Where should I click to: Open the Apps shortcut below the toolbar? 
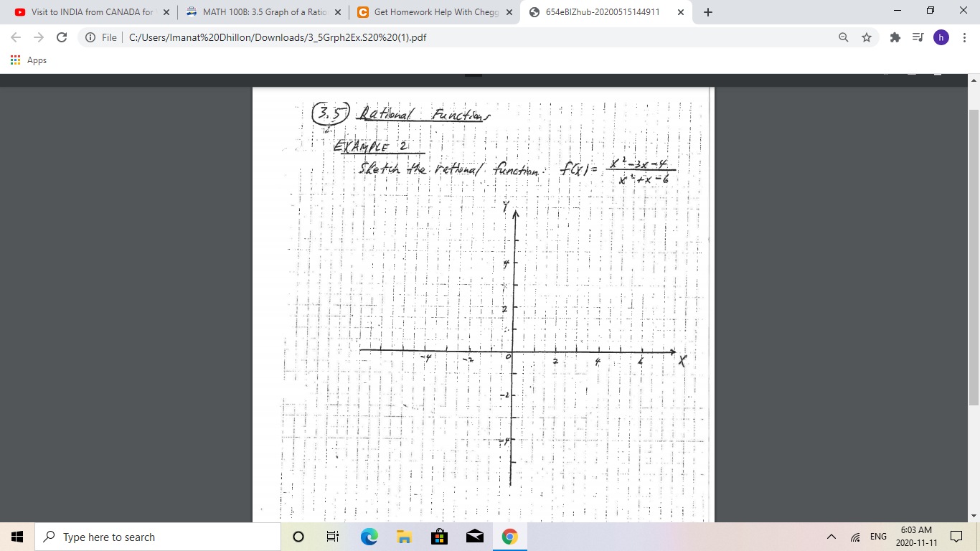[29, 60]
